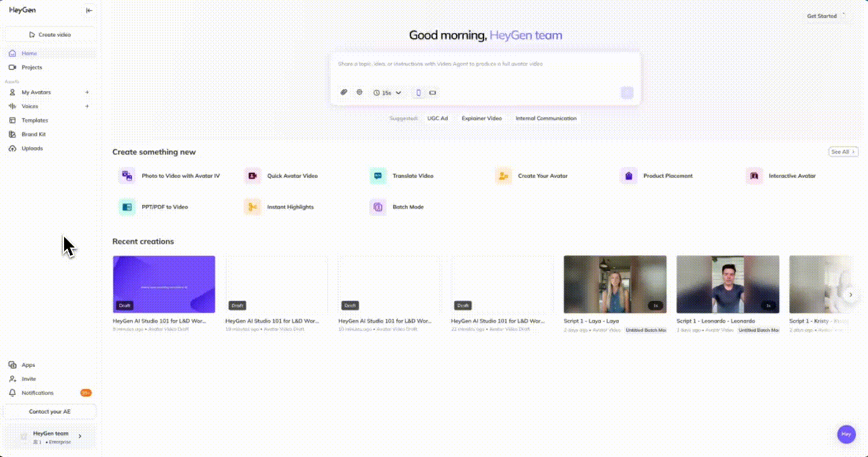
Task: Click the Product Placement icon
Action: click(629, 176)
